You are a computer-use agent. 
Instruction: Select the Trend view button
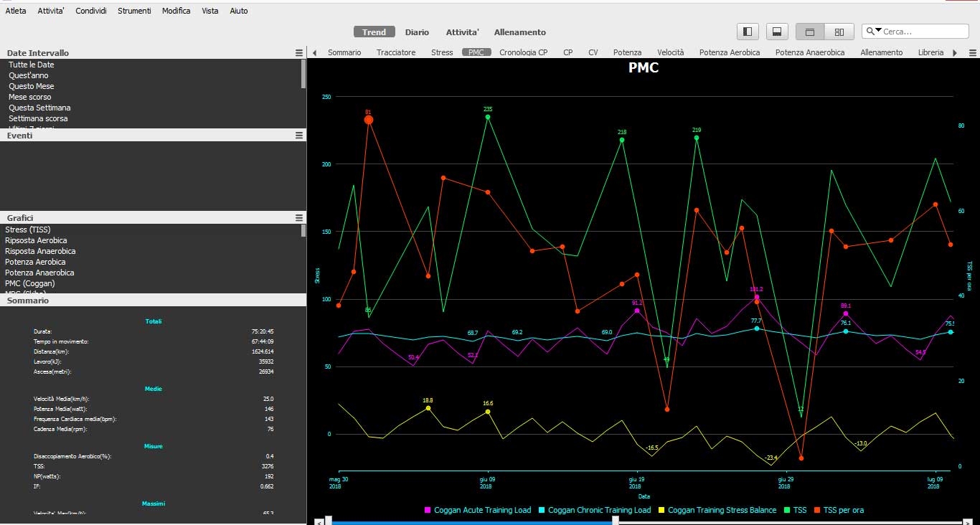pos(374,32)
